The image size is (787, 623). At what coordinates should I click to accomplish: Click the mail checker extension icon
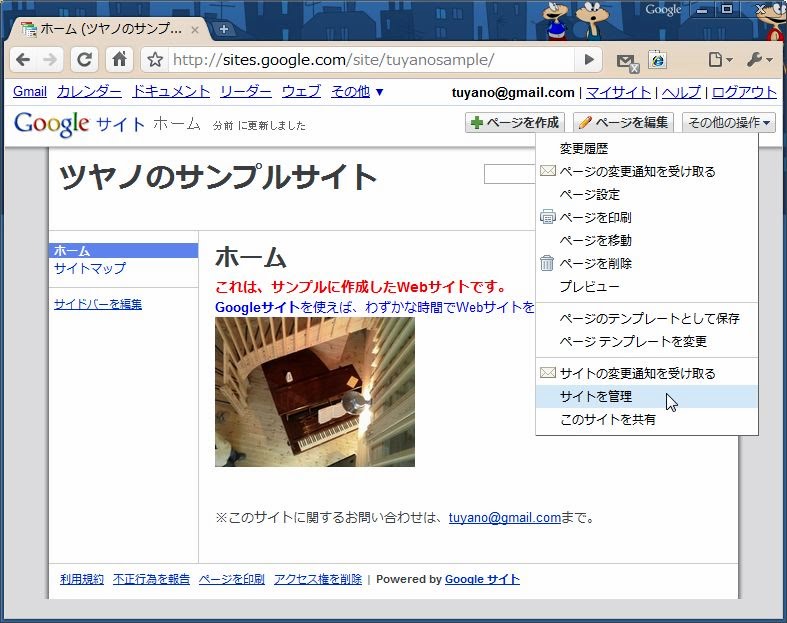(x=627, y=61)
